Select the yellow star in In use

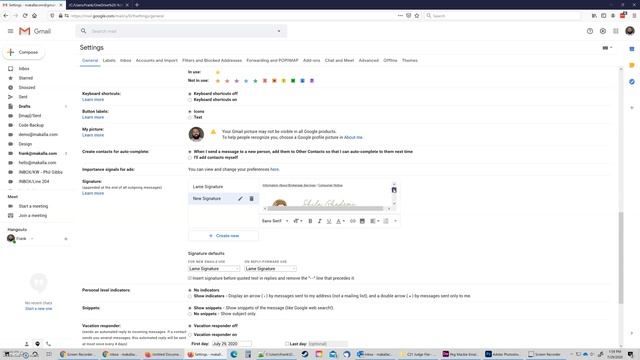[218, 72]
